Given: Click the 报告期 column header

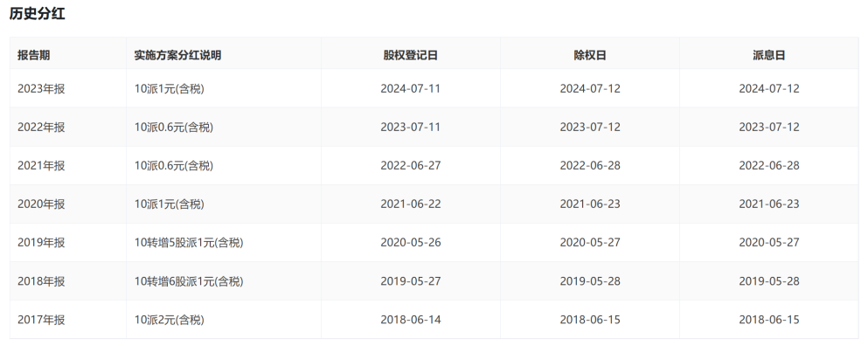Looking at the screenshot, I should [x=34, y=55].
